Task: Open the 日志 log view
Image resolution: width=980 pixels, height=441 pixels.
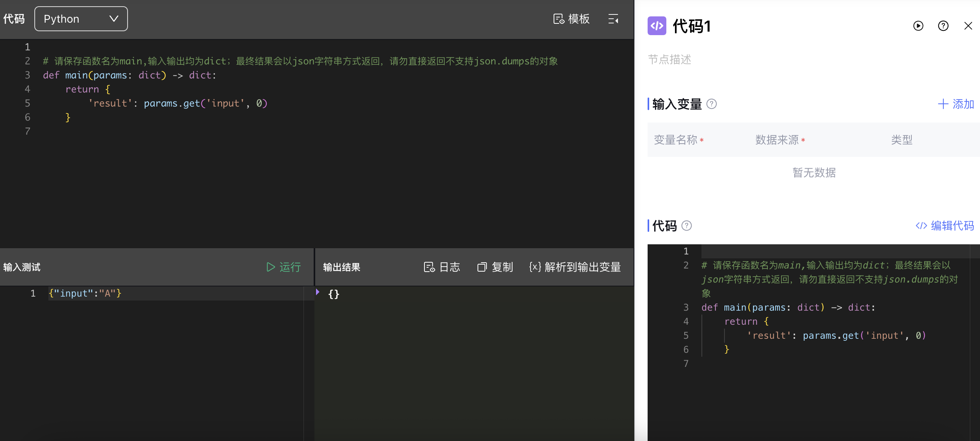Action: (442, 267)
